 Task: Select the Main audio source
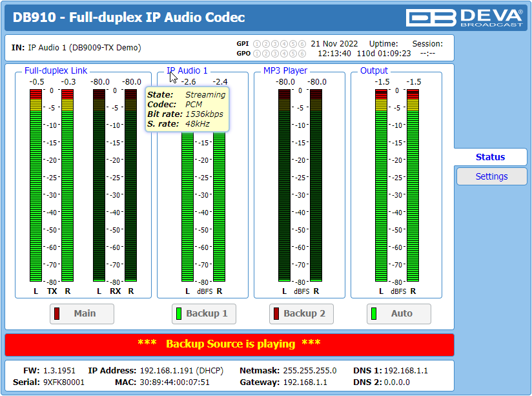[82, 314]
